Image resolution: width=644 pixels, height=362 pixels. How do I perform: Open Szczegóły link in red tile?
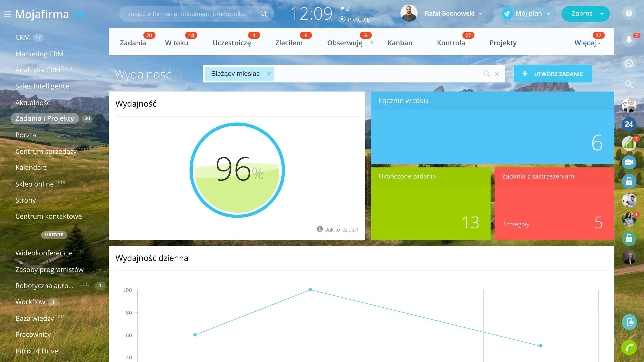[x=516, y=224]
